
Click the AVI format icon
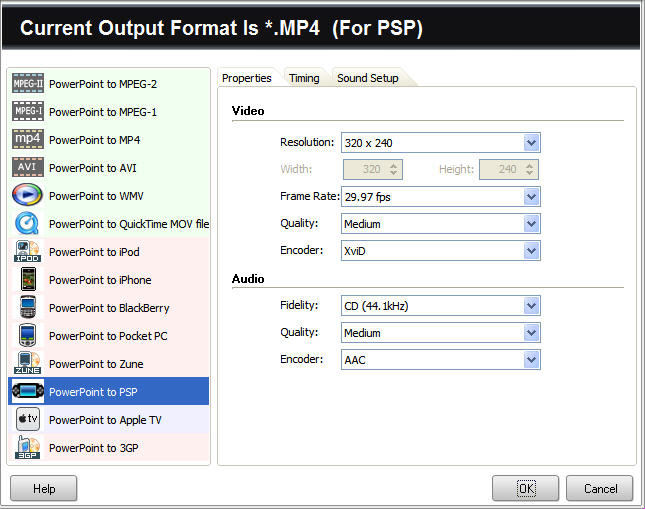pyautogui.click(x=28, y=167)
